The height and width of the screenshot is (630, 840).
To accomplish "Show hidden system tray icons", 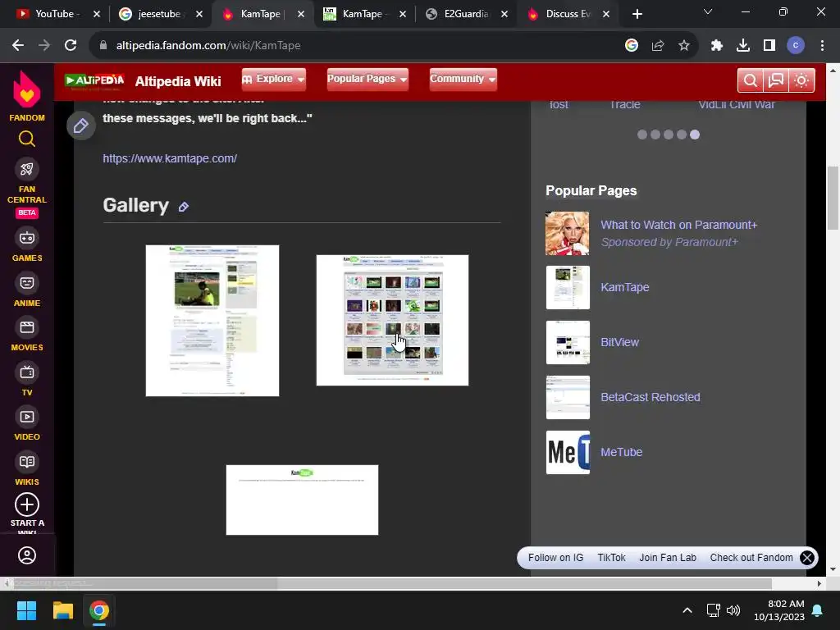I will pyautogui.click(x=687, y=610).
